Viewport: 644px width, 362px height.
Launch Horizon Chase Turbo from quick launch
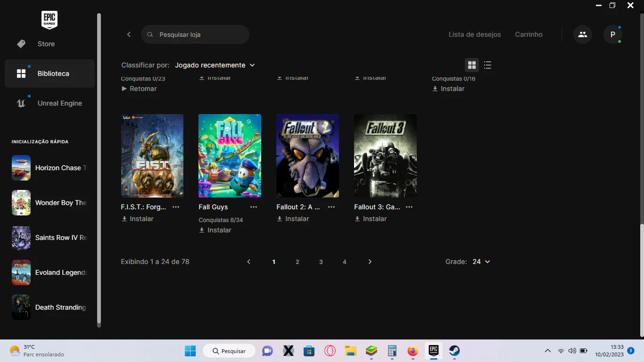(x=50, y=168)
